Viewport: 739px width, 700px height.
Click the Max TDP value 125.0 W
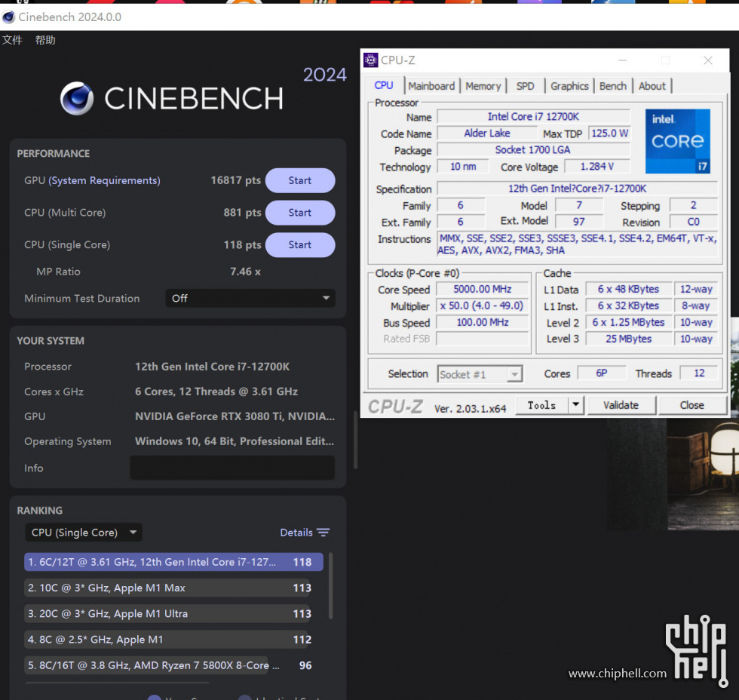point(609,134)
